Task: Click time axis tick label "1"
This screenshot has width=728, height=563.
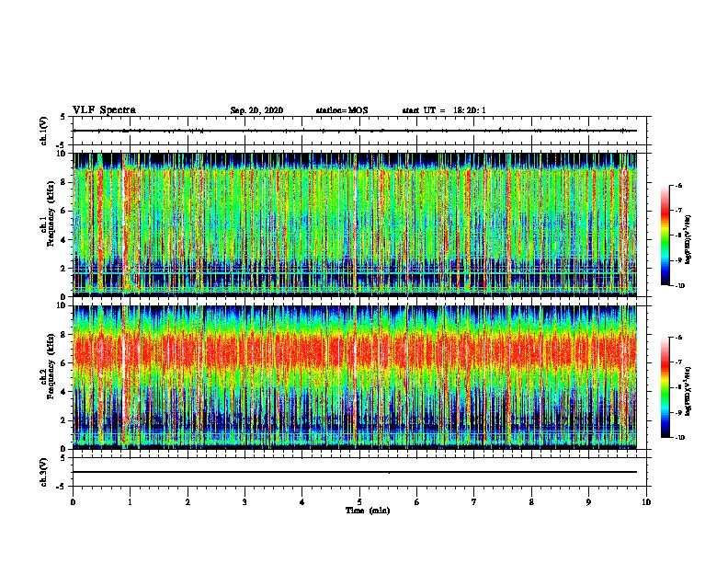Action: [x=130, y=502]
